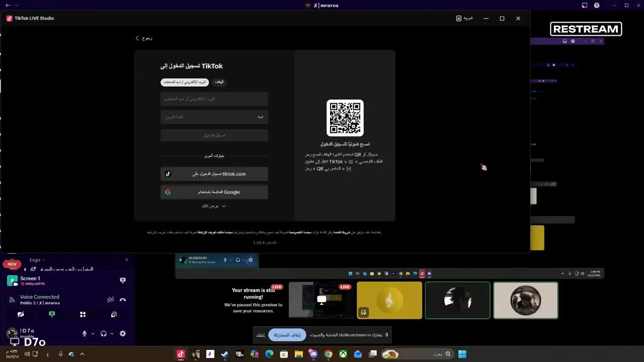The height and width of the screenshot is (362, 644).
Task: Select the dark silhouette participant tile
Action: [457, 300]
